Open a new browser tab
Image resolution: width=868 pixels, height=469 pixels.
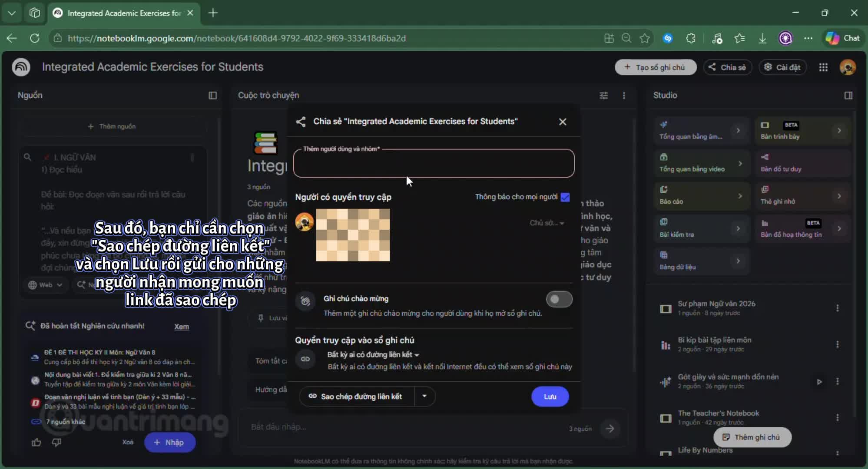click(213, 13)
